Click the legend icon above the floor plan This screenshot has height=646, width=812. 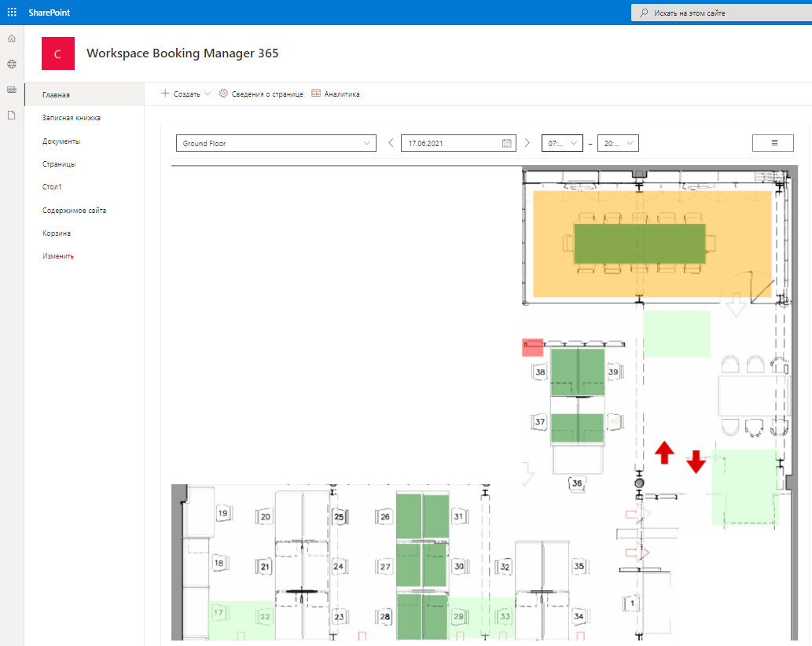point(773,142)
